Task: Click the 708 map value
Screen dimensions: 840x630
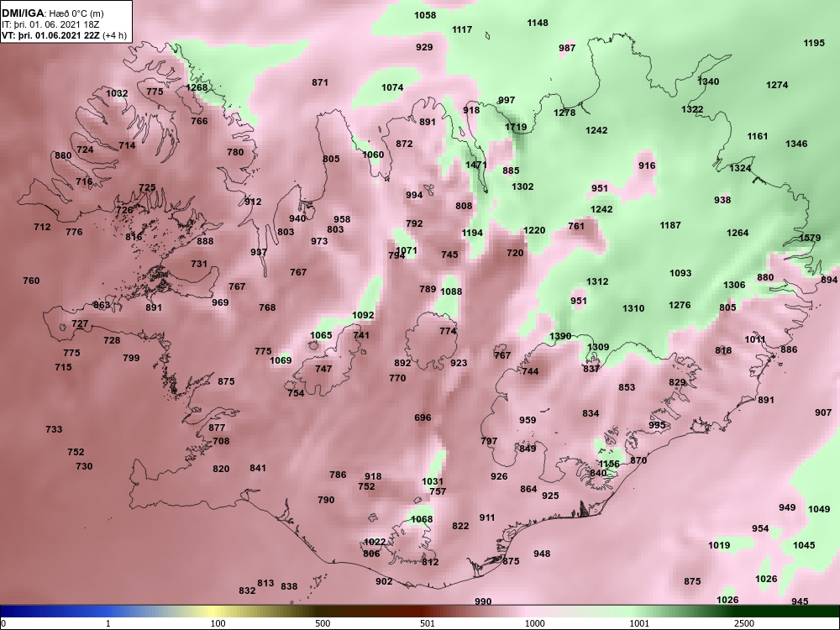Action: click(x=221, y=442)
